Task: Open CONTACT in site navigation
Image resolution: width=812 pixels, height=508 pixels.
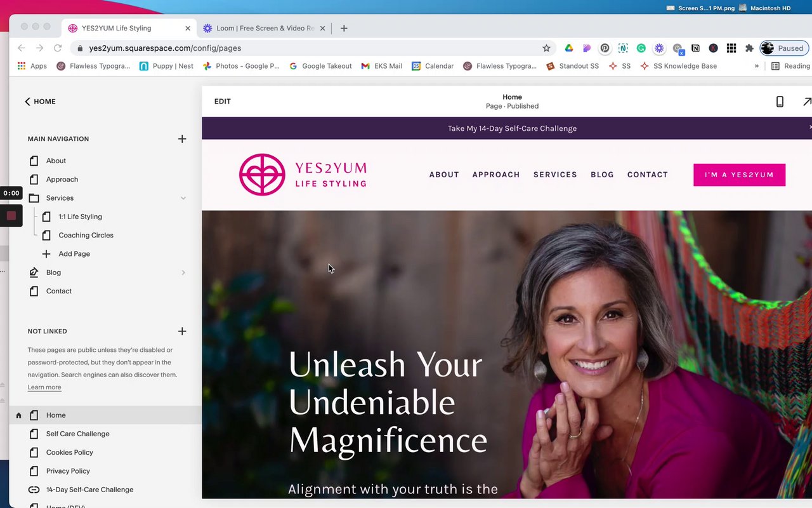Action: point(648,175)
